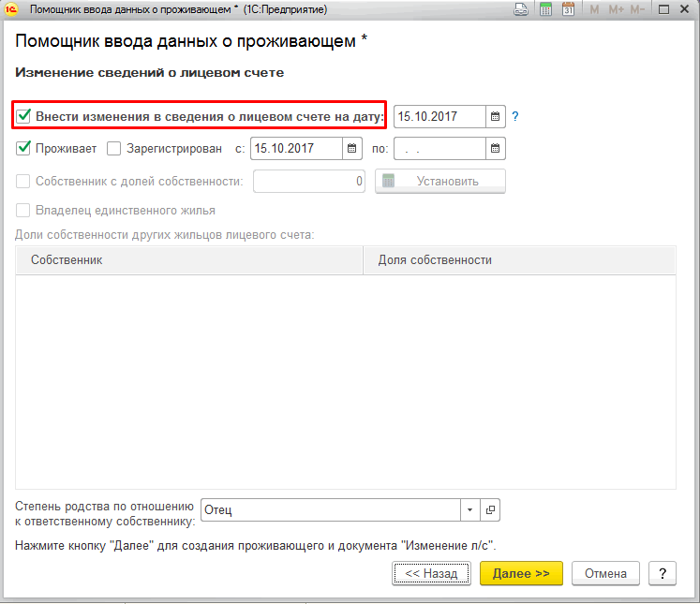Click the blue question mark hint
The width and height of the screenshot is (700, 604).
tap(515, 117)
